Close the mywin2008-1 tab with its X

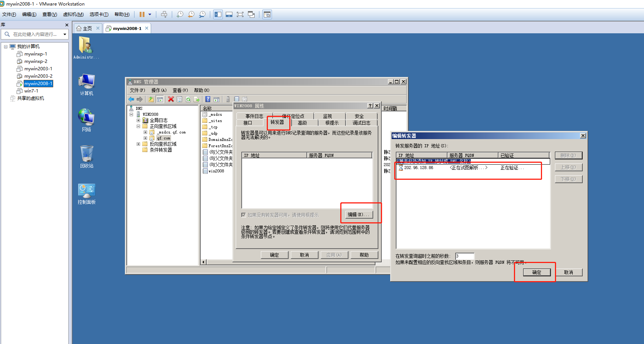[147, 28]
